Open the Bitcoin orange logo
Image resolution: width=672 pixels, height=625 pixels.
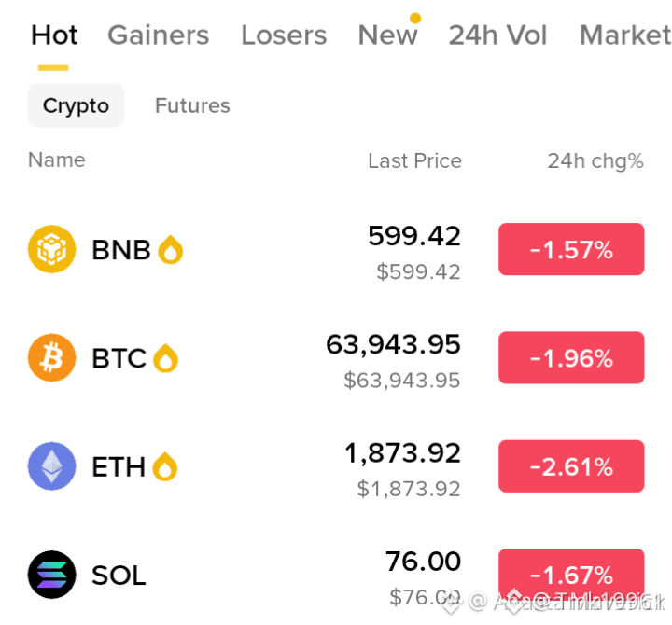[x=52, y=357]
